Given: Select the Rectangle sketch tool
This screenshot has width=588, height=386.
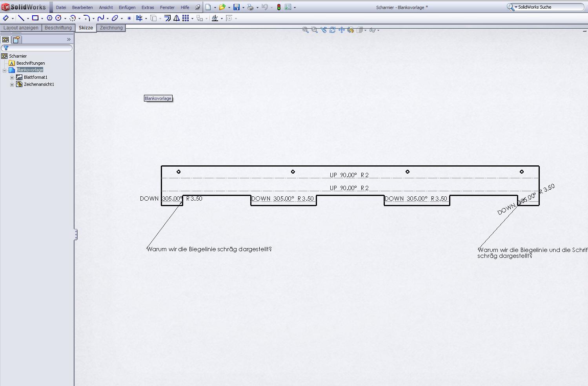Looking at the screenshot, I should [x=35, y=18].
